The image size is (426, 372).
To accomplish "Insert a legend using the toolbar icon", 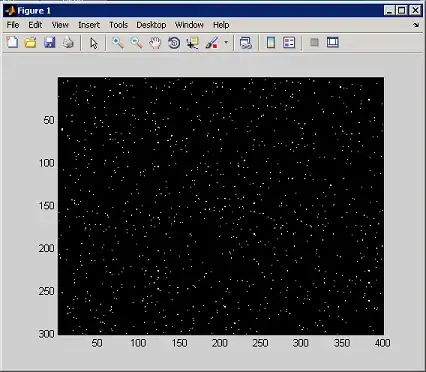I will [289, 43].
